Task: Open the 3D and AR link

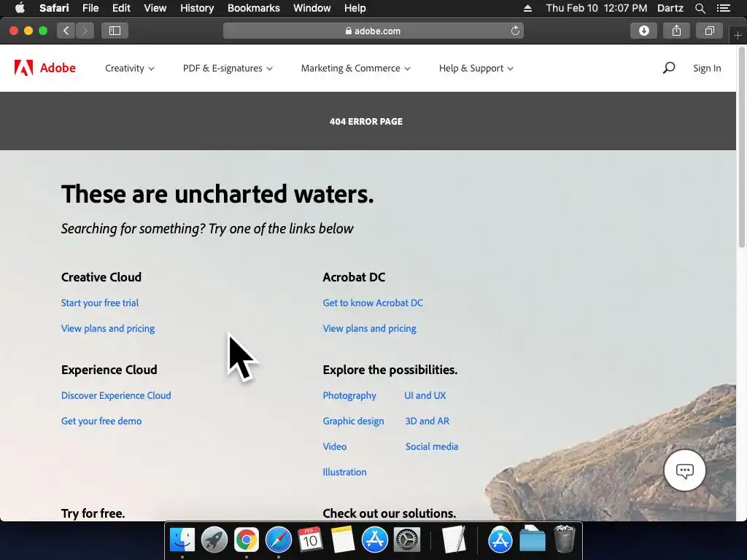Action: click(427, 421)
